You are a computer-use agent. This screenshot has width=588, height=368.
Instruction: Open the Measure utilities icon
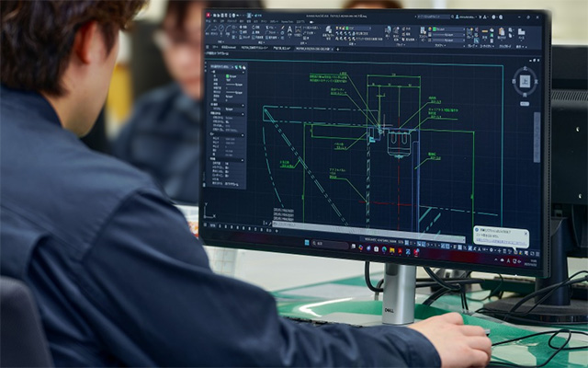485,31
